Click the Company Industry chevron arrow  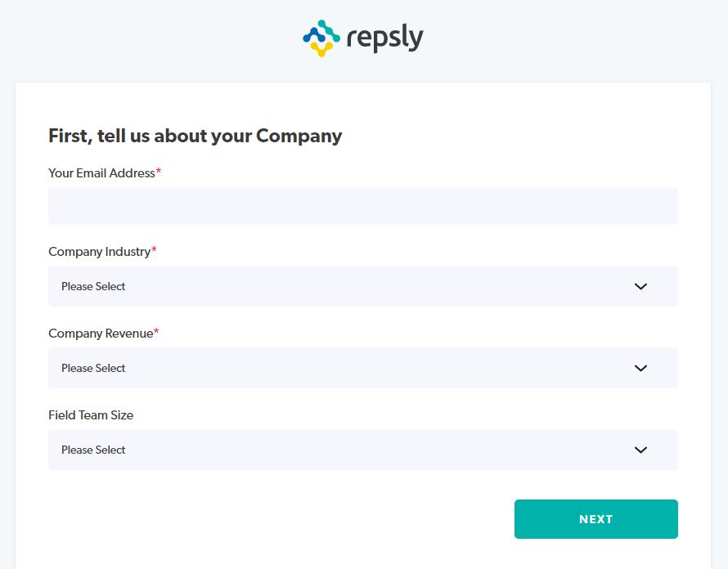pyautogui.click(x=640, y=286)
